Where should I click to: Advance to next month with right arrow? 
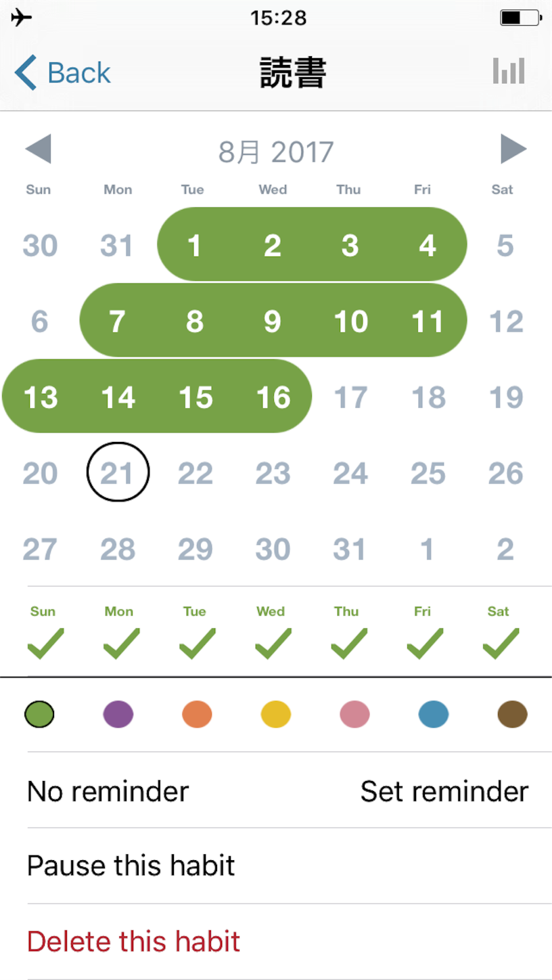(513, 149)
